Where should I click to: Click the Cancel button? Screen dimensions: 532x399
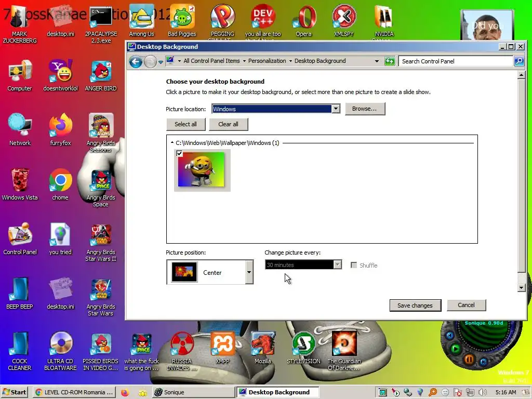tap(466, 305)
